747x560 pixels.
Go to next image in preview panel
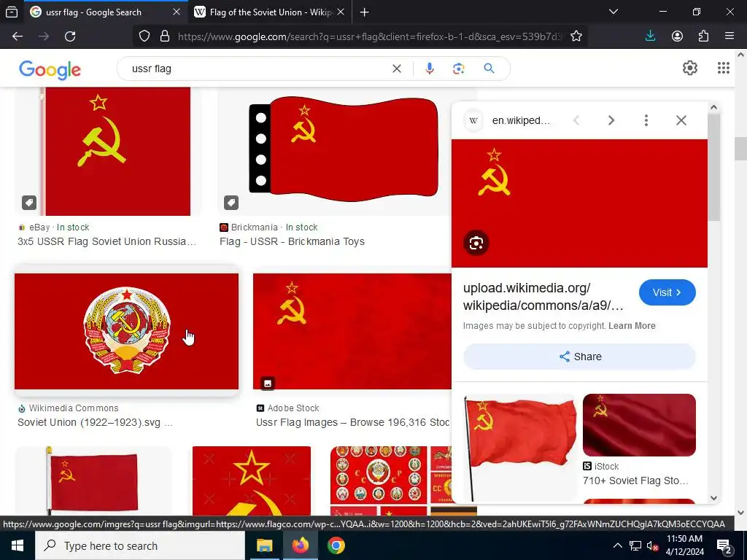pyautogui.click(x=611, y=120)
